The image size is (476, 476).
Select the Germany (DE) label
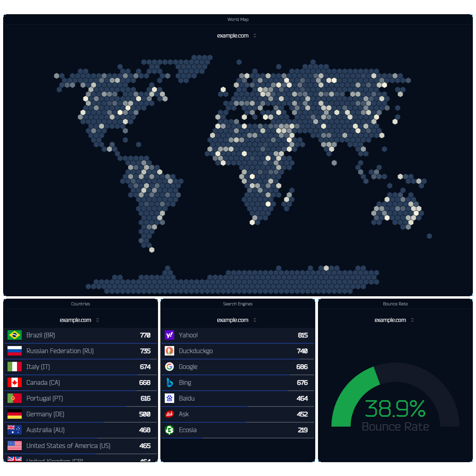coord(45,414)
